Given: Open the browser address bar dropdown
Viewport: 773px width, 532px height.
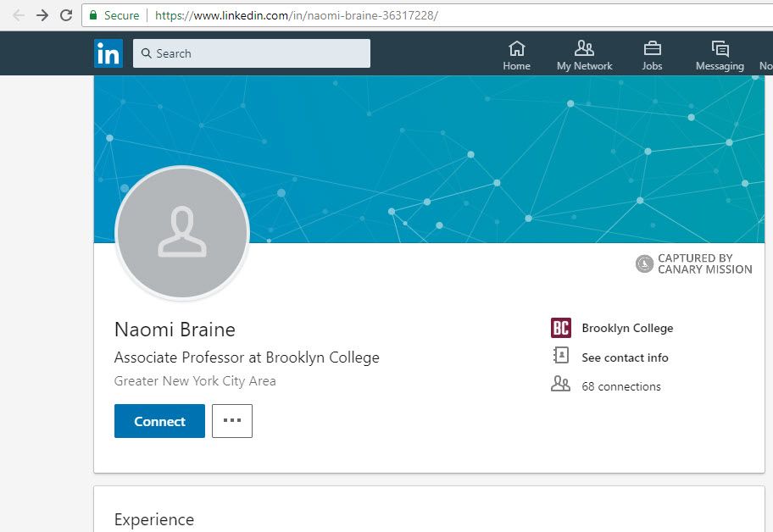Looking at the screenshot, I should (x=297, y=14).
